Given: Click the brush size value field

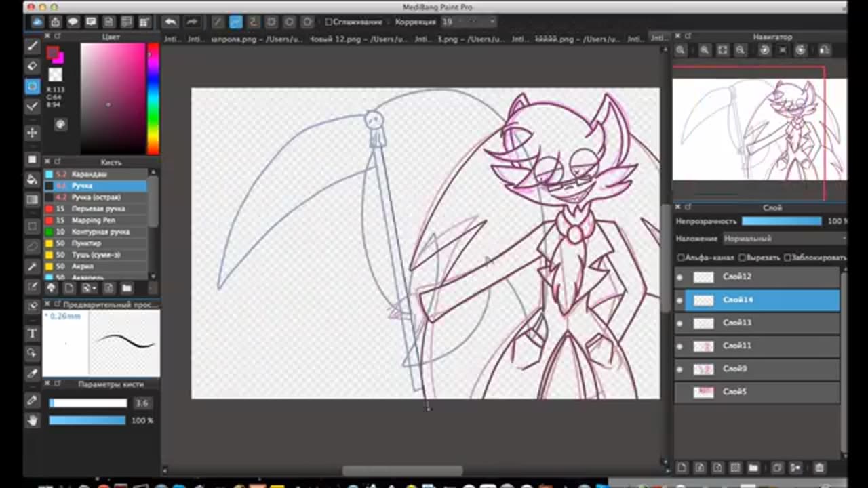Looking at the screenshot, I should tap(142, 403).
